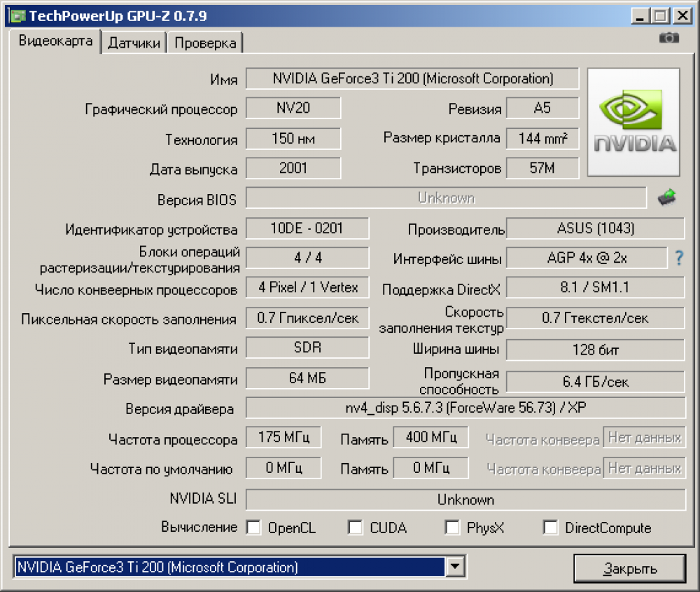Click the Имя field with GeForce3 name
This screenshot has height=592, width=700.
(x=412, y=78)
